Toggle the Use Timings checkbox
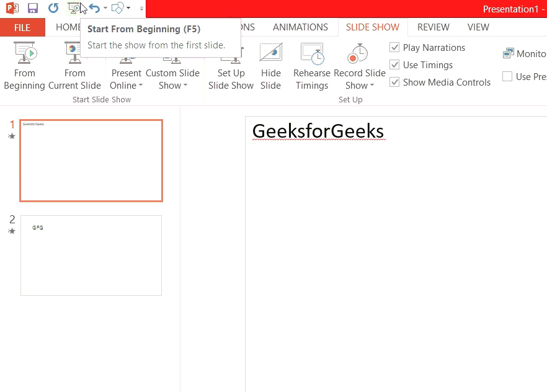 click(x=394, y=65)
